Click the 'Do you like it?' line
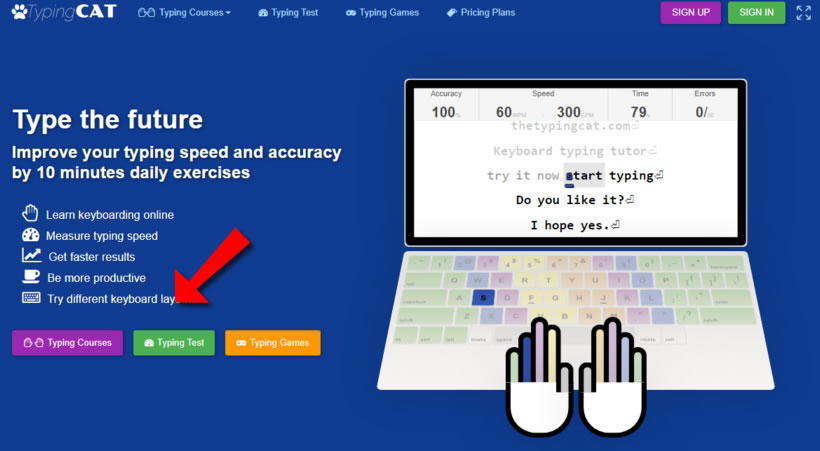Viewport: 820px width, 451px height. click(575, 200)
